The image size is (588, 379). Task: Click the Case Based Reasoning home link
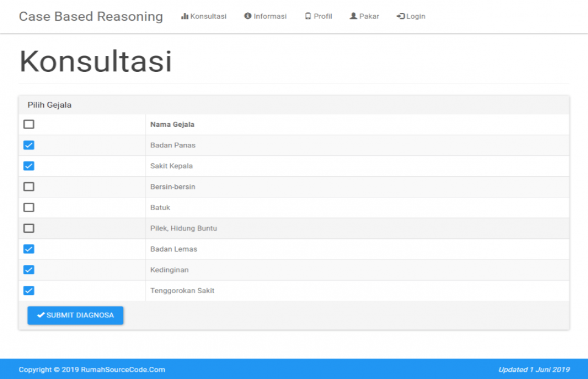(91, 16)
